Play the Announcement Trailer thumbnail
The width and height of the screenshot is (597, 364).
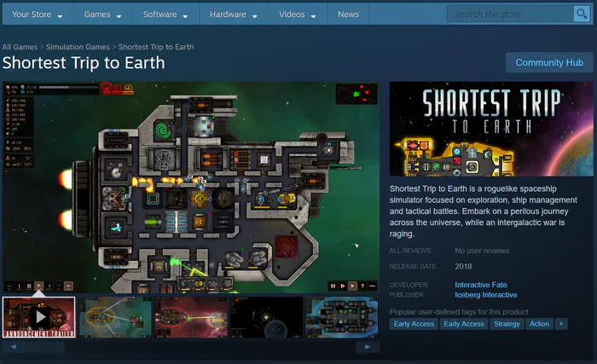[x=39, y=317]
